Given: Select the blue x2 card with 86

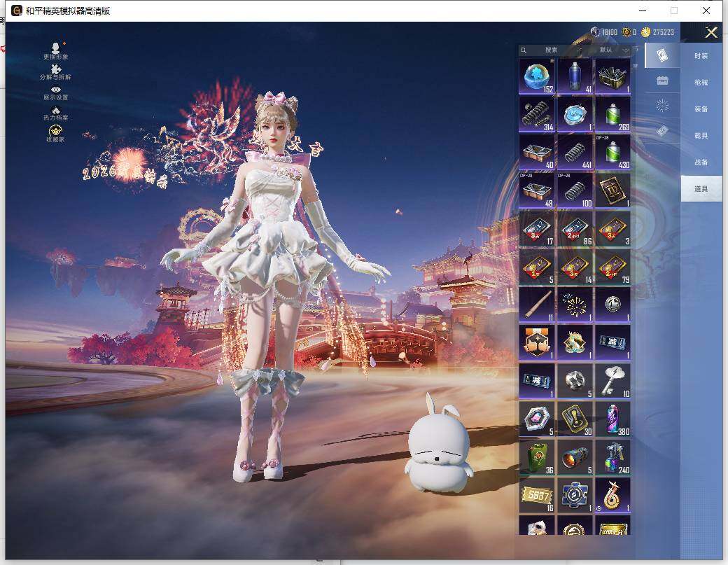Looking at the screenshot, I should 575,228.
